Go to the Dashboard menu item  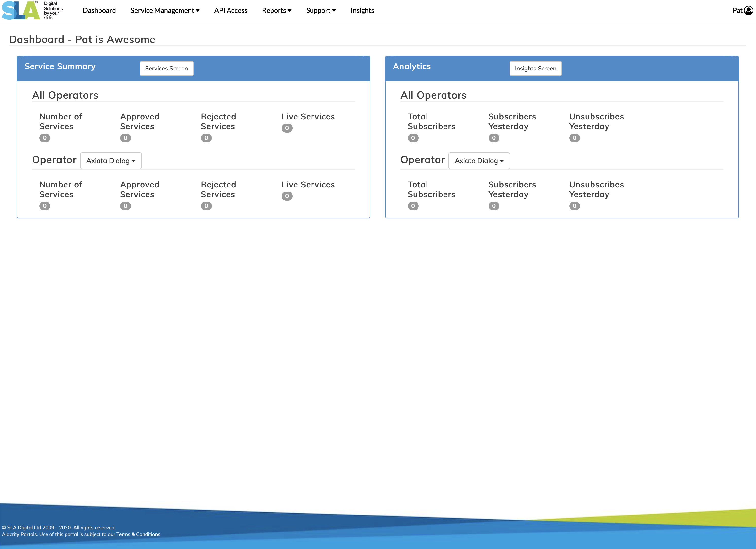(x=99, y=10)
